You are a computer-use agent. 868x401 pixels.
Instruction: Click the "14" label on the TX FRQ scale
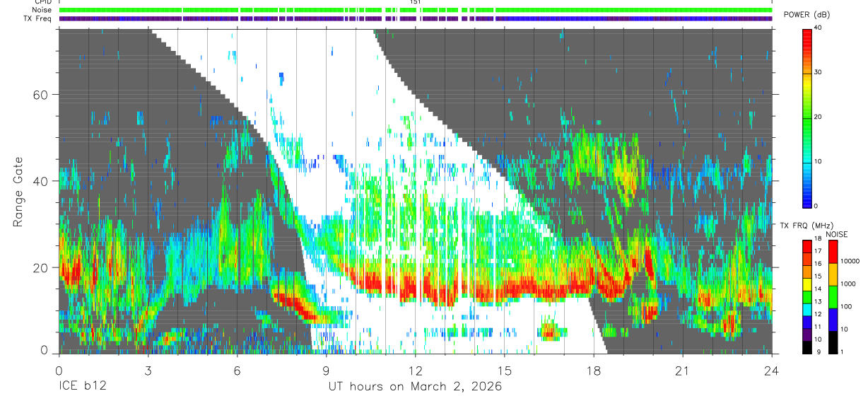pos(818,289)
